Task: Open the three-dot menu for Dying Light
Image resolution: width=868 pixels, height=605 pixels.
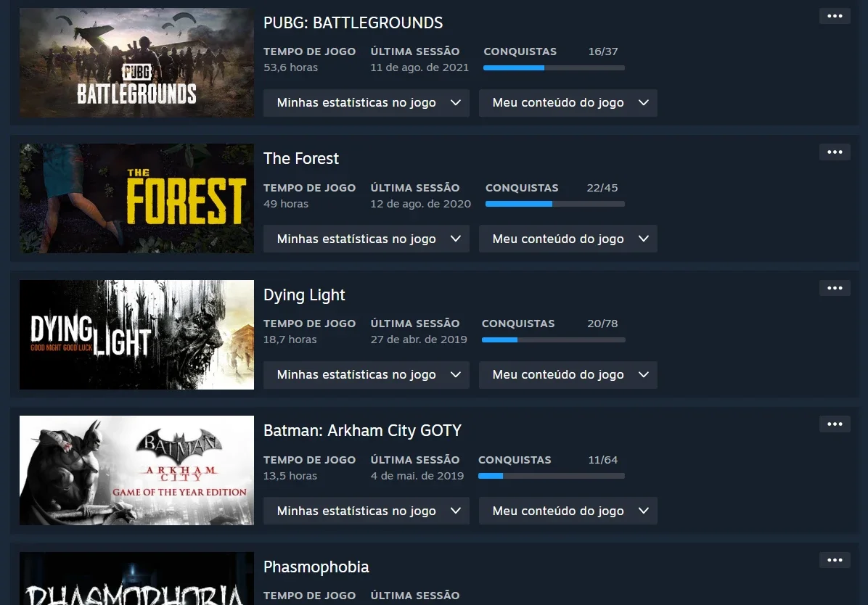Action: point(834,288)
